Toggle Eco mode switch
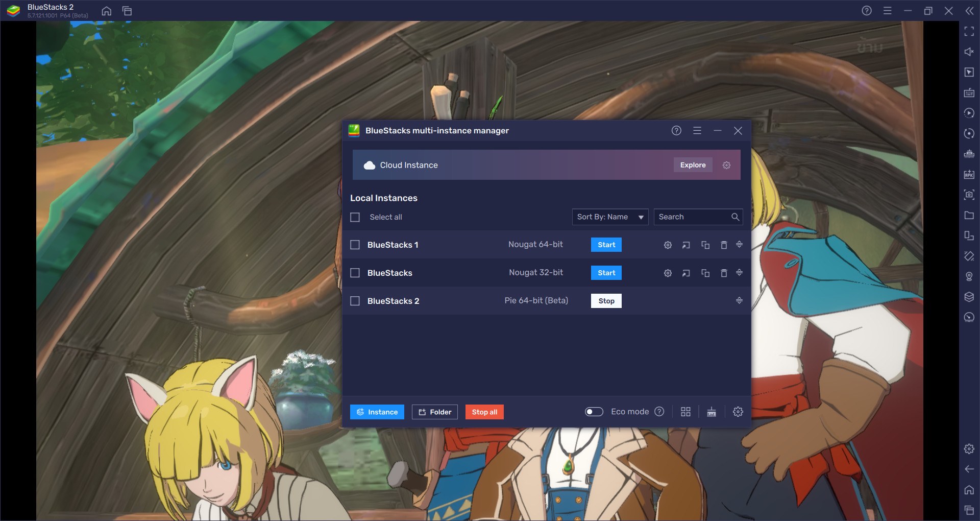This screenshot has width=980, height=521. pyautogui.click(x=594, y=412)
